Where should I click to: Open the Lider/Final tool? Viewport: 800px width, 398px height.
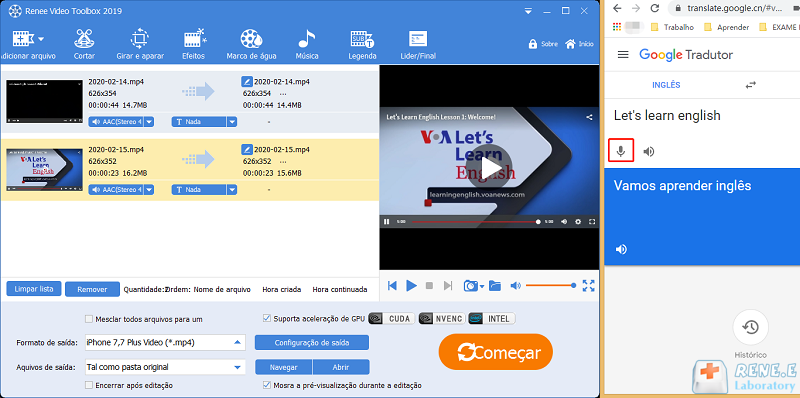tap(418, 45)
